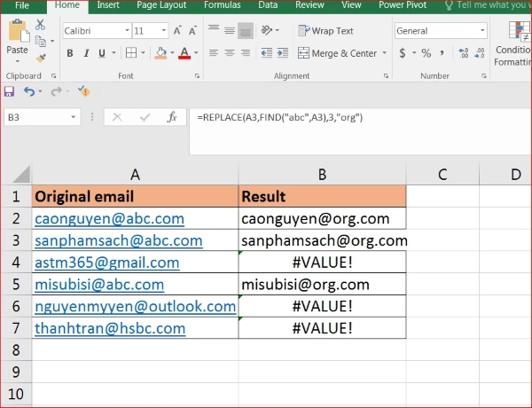
Task: Open the caonguyen@abc.com email link
Action: 109,218
